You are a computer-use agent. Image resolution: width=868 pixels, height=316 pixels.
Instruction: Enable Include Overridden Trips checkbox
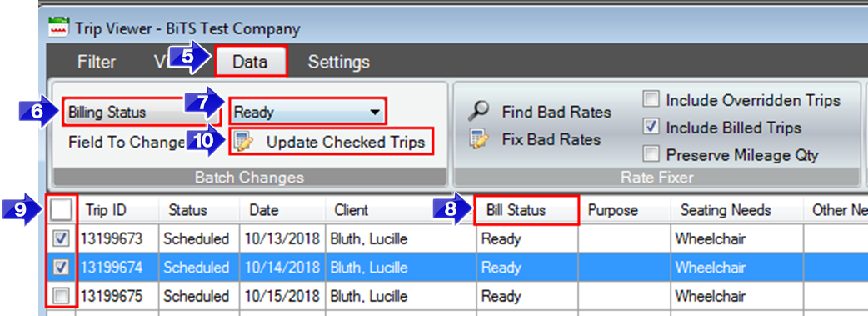(x=652, y=100)
